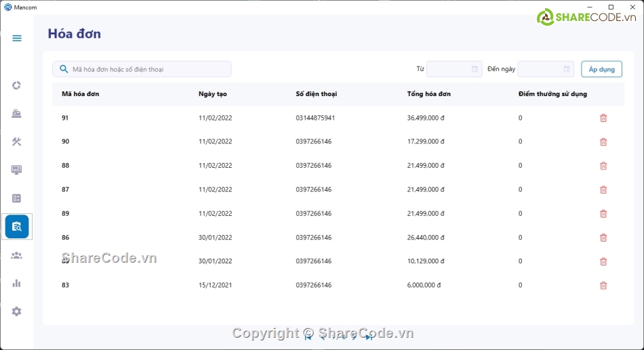Viewport: 644px width, 350px height.
Task: Open the "Từ" date picker calendar
Action: [475, 69]
